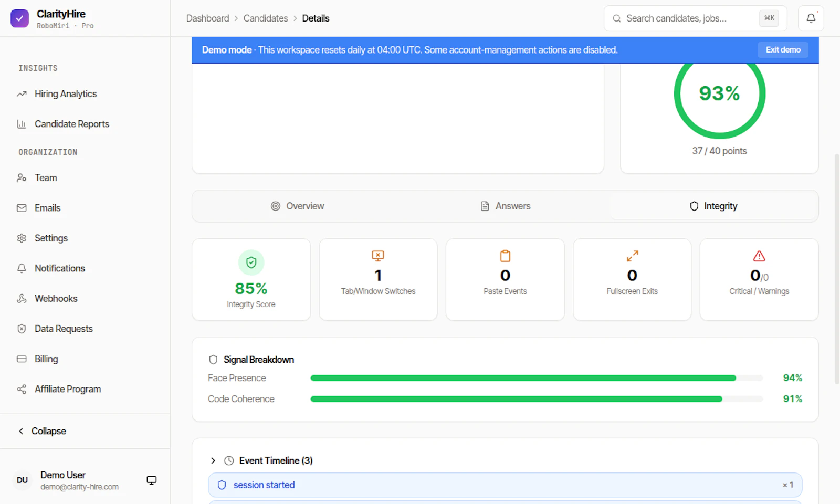The width and height of the screenshot is (840, 504).
Task: Click the Collapse chevron arrow
Action: tap(21, 431)
